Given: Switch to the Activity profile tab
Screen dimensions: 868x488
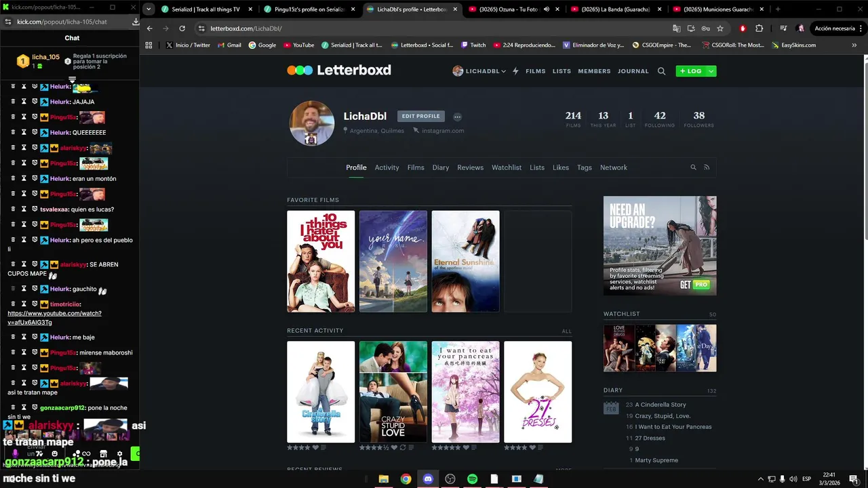Looking at the screenshot, I should pyautogui.click(x=387, y=167).
